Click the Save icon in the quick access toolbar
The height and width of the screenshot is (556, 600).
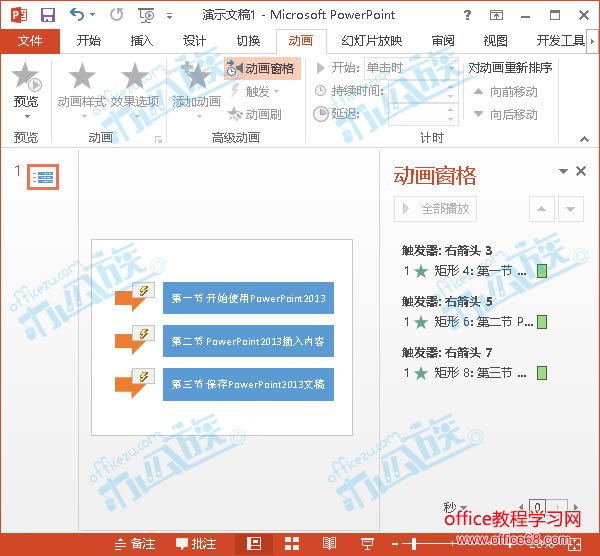(x=48, y=15)
